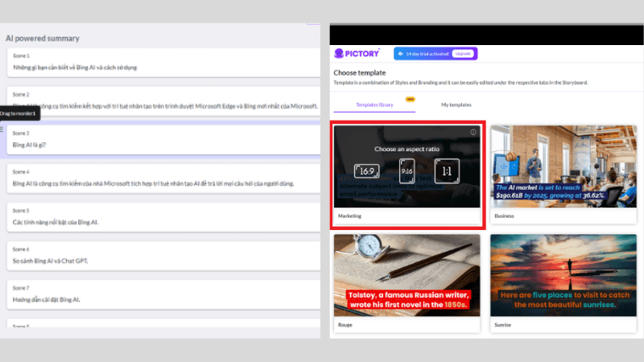Choose the Sunrise template thumbnail
Viewport: 644px width, 362px height.
563,275
